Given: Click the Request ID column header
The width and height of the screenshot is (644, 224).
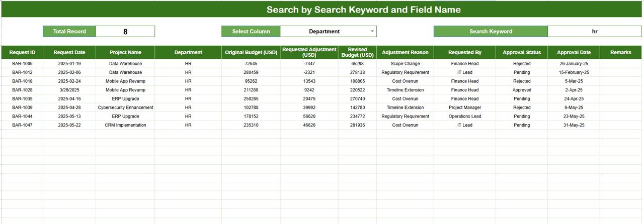Looking at the screenshot, I should tap(22, 52).
